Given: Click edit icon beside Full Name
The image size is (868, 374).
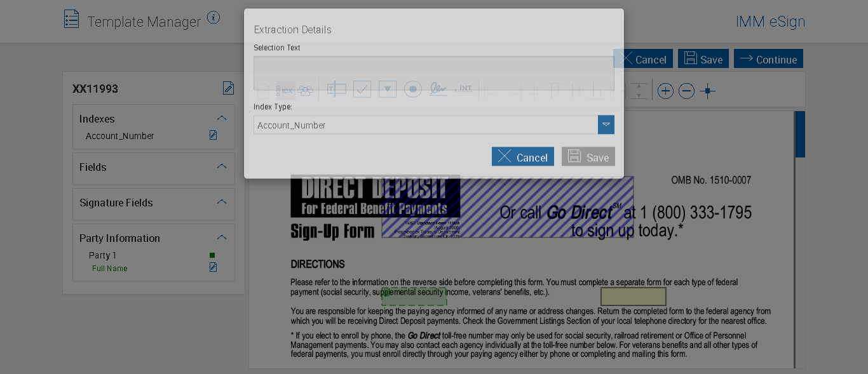Looking at the screenshot, I should click(214, 267).
